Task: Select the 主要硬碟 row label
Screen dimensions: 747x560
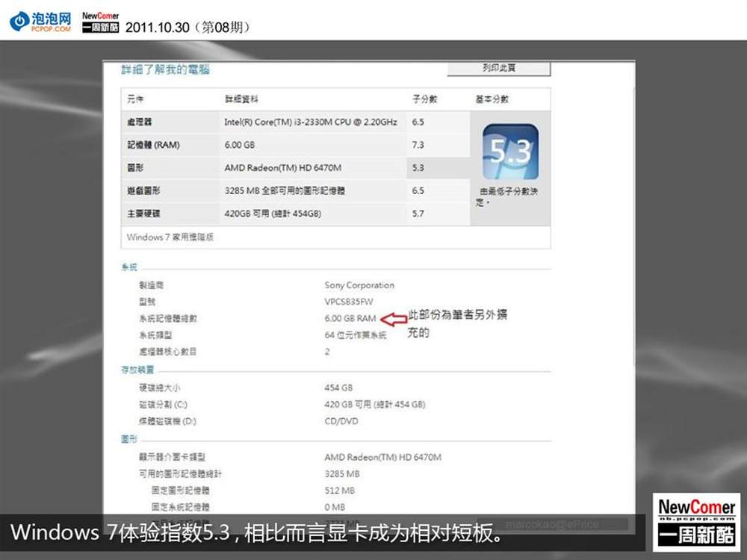Action: pos(143,214)
